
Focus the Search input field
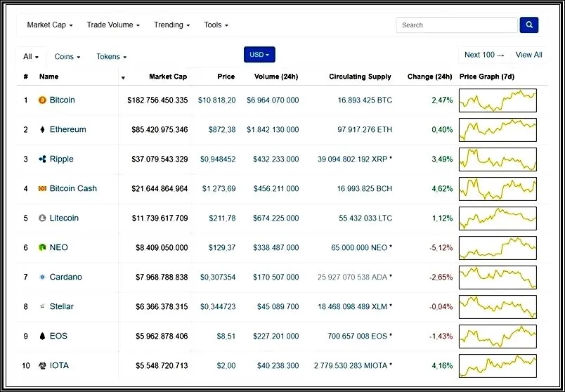tap(457, 25)
